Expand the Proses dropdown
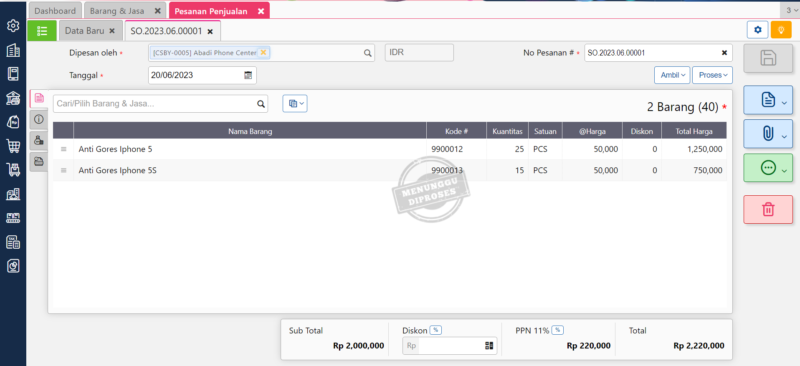Screen dimensions: 800x366 point(712,75)
